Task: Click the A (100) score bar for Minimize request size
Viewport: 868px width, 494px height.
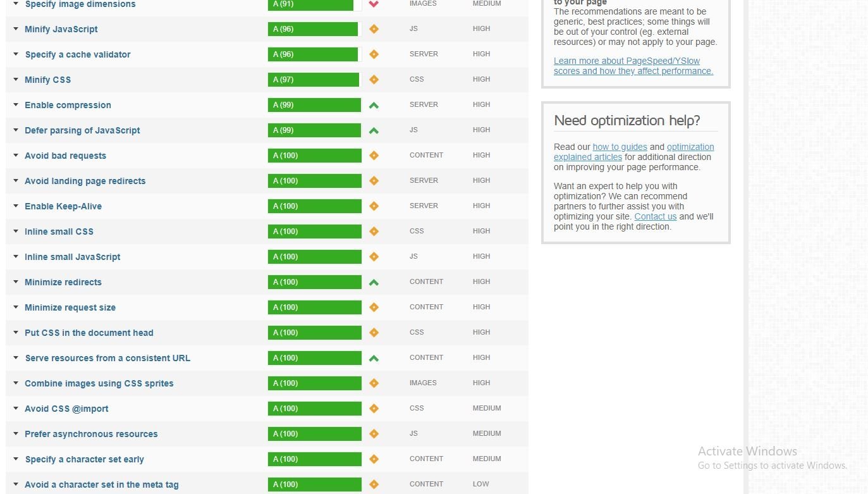Action: point(314,307)
